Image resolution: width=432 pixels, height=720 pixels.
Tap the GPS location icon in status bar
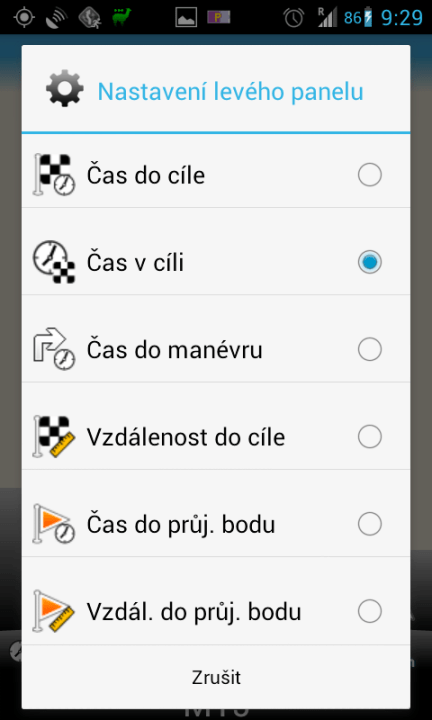click(x=24, y=17)
